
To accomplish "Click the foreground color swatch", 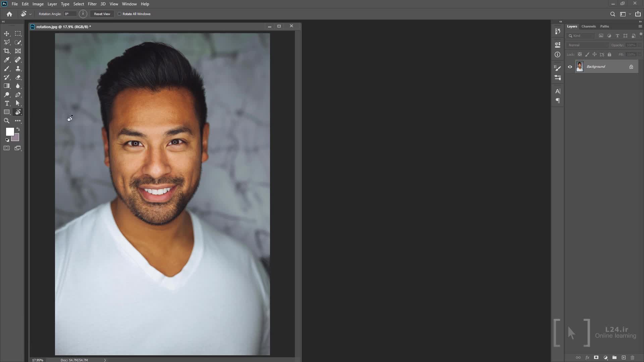I will 9,131.
